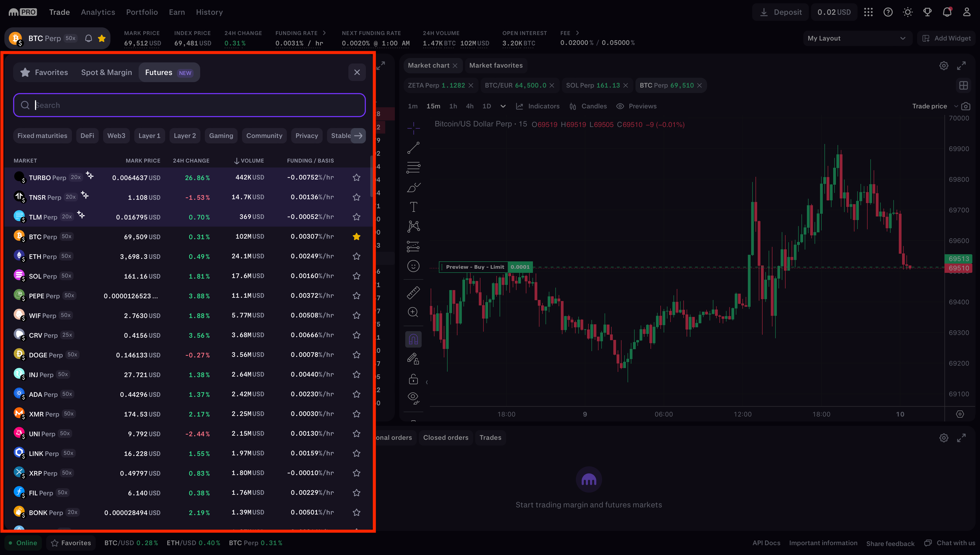Select the chart patterns tool
The image size is (980, 555).
point(413,226)
